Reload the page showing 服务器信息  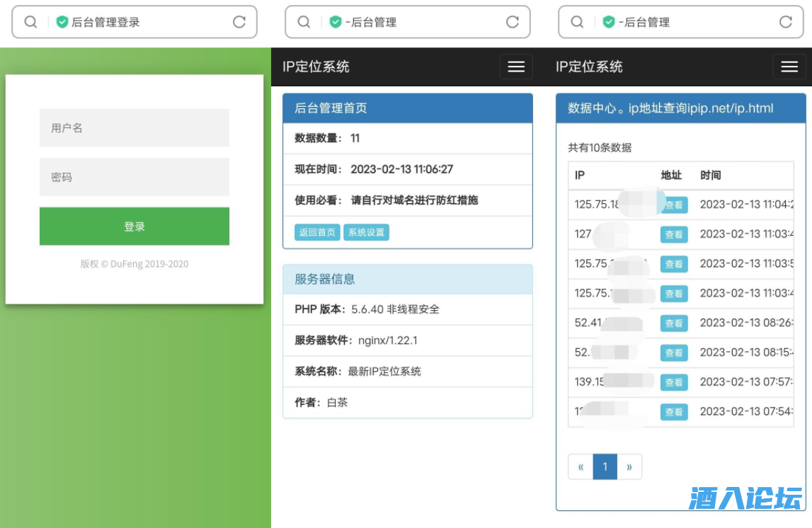point(513,22)
